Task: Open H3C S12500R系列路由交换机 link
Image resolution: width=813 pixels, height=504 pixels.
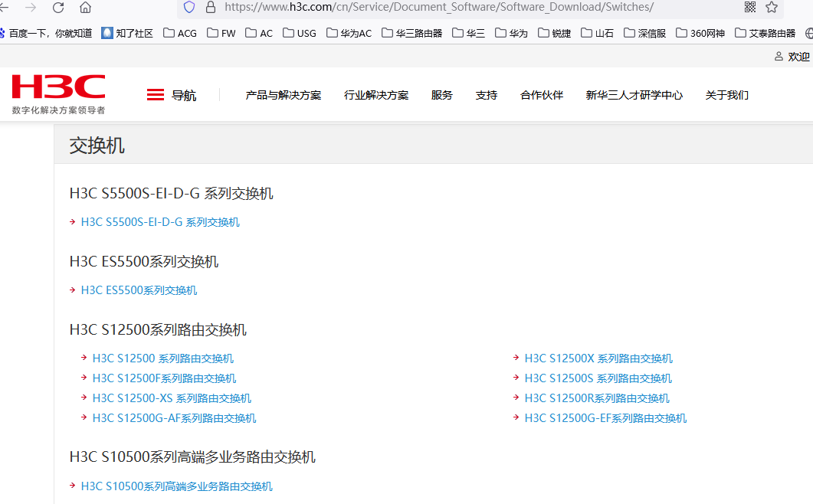Action: [x=597, y=398]
